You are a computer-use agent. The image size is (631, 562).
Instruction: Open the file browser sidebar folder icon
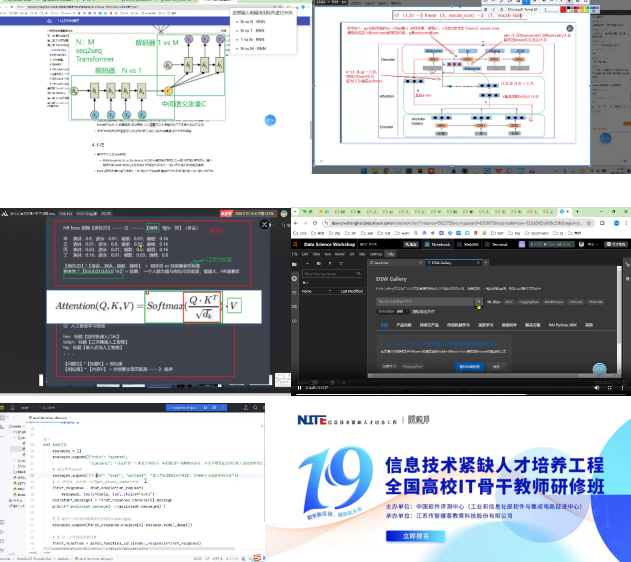[294, 264]
